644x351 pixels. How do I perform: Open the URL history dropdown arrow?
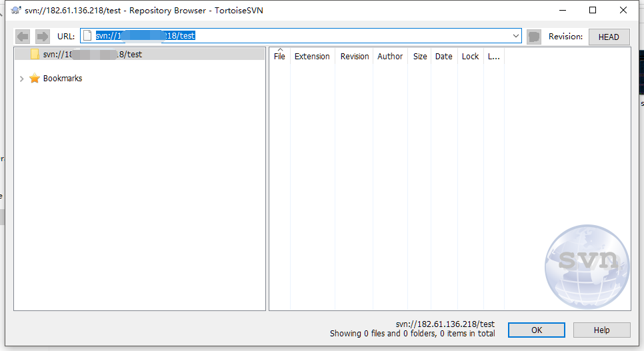click(516, 36)
